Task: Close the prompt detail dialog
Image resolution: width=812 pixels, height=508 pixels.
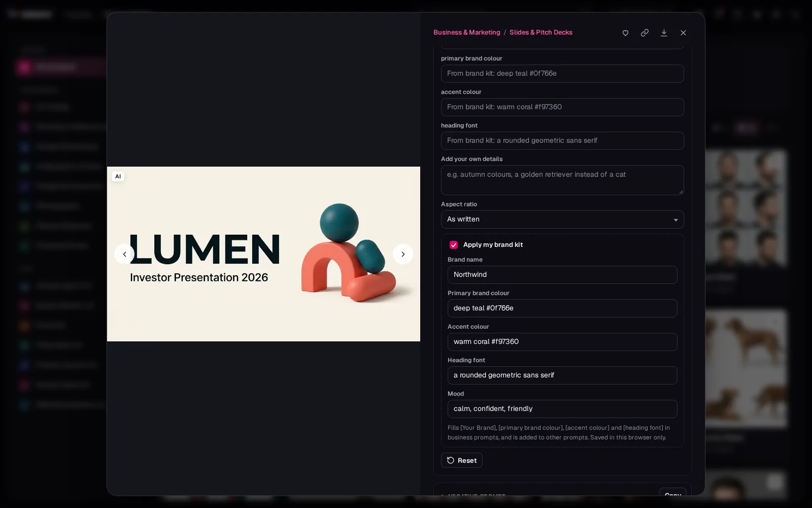Action: pos(683,33)
